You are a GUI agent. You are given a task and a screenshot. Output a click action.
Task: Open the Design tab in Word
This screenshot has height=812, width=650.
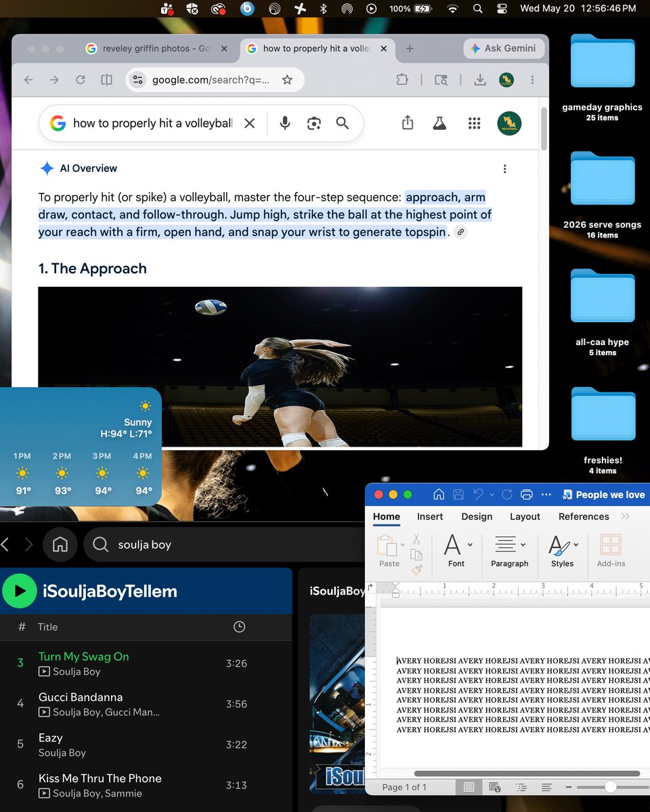[x=477, y=516]
